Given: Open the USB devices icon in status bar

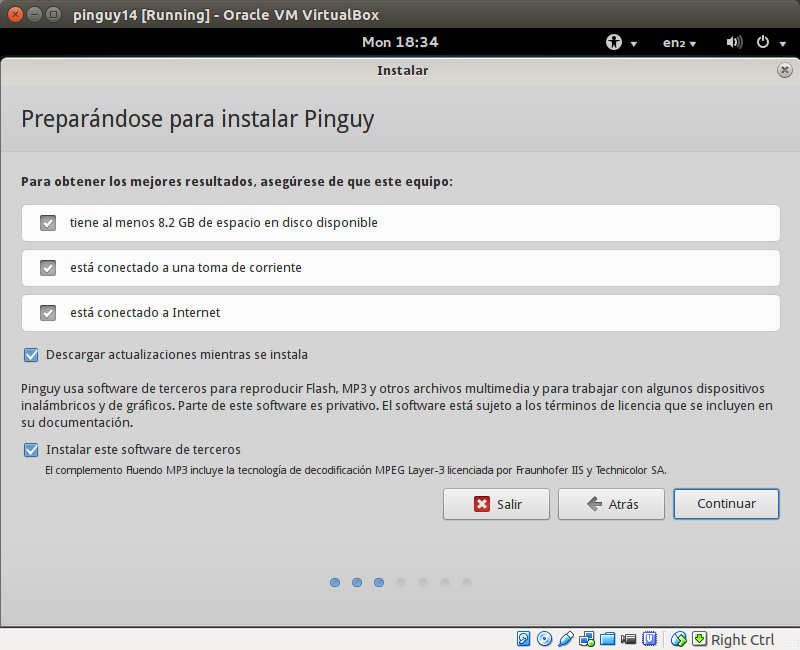Looking at the screenshot, I should (566, 639).
